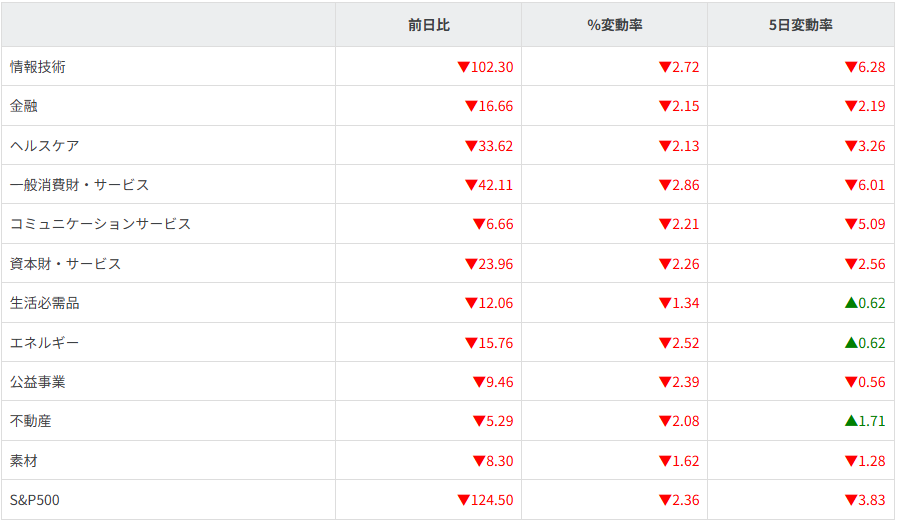Viewport: 897px width, 523px height.
Task: Select the 生活必需品 row
Action: pos(44,303)
